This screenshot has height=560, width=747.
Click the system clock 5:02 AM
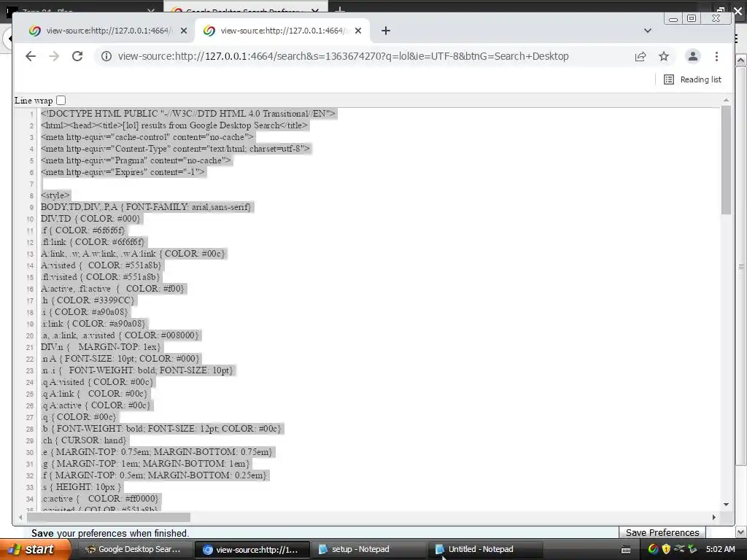tap(720, 549)
